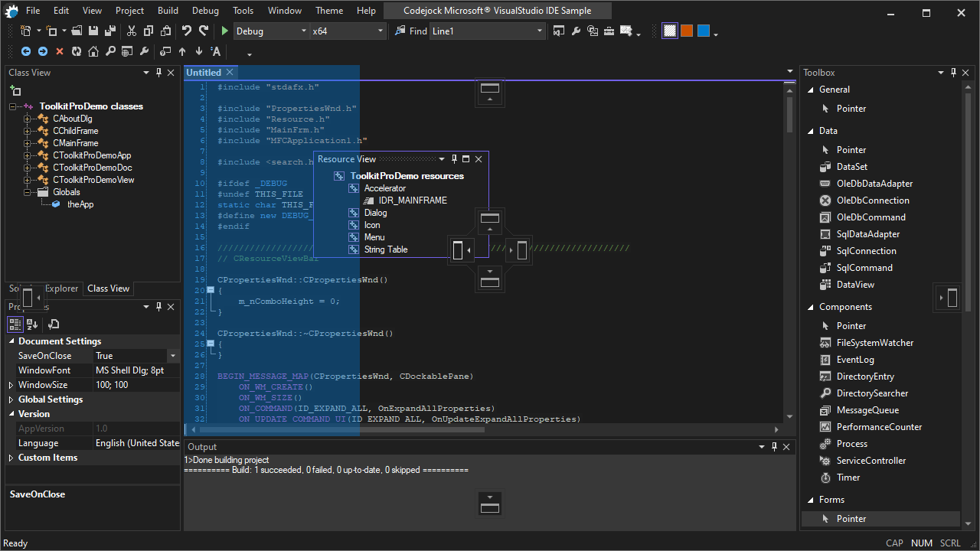The image size is (980, 551).
Task: Click the New Project toolbar icon
Action: 25,31
